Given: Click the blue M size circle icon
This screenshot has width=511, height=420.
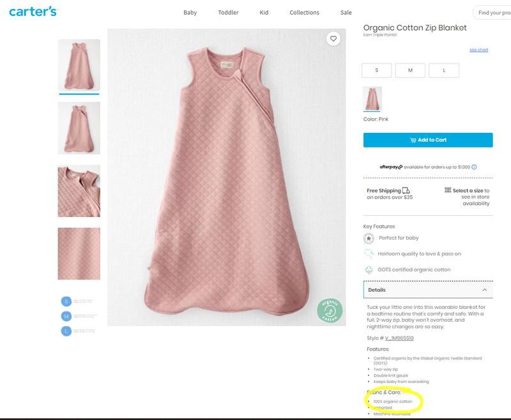Looking at the screenshot, I should click(x=66, y=316).
